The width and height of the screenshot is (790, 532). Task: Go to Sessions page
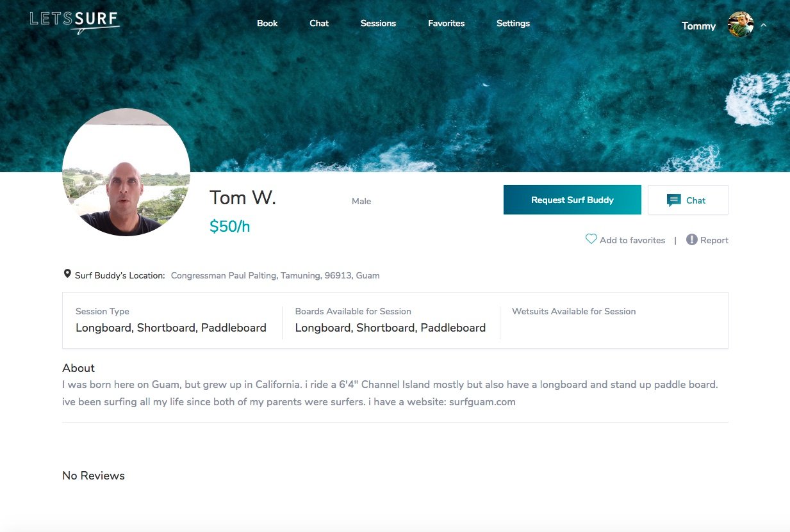click(378, 23)
